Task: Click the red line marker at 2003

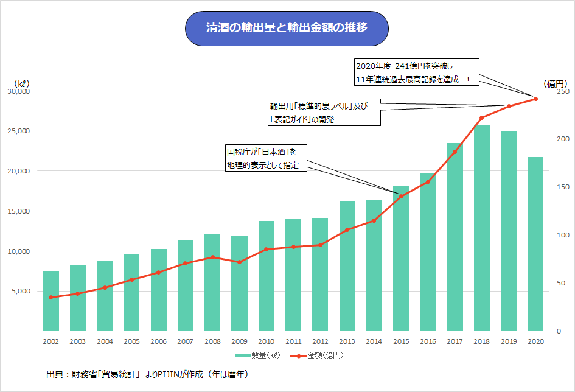Action: point(77,294)
